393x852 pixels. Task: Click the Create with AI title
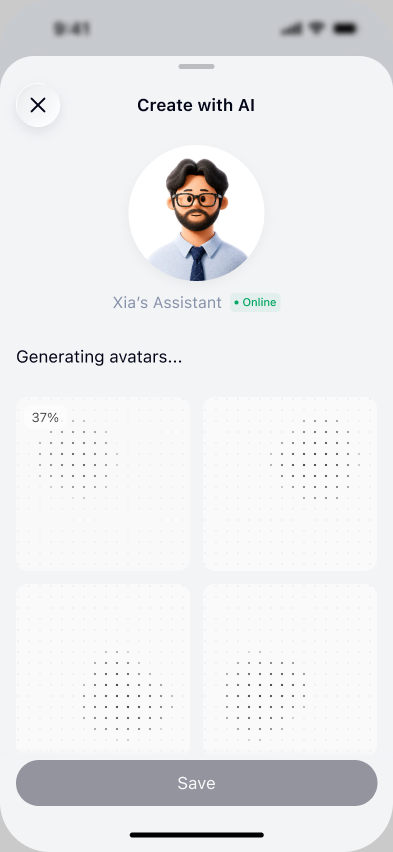click(x=196, y=105)
